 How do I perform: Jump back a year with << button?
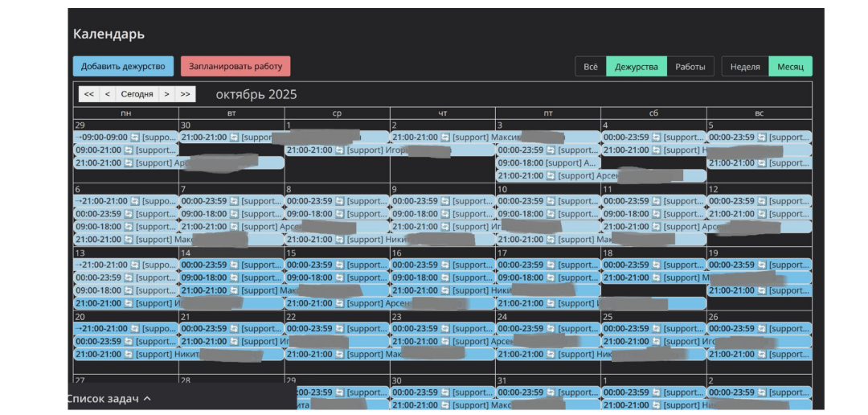click(88, 94)
